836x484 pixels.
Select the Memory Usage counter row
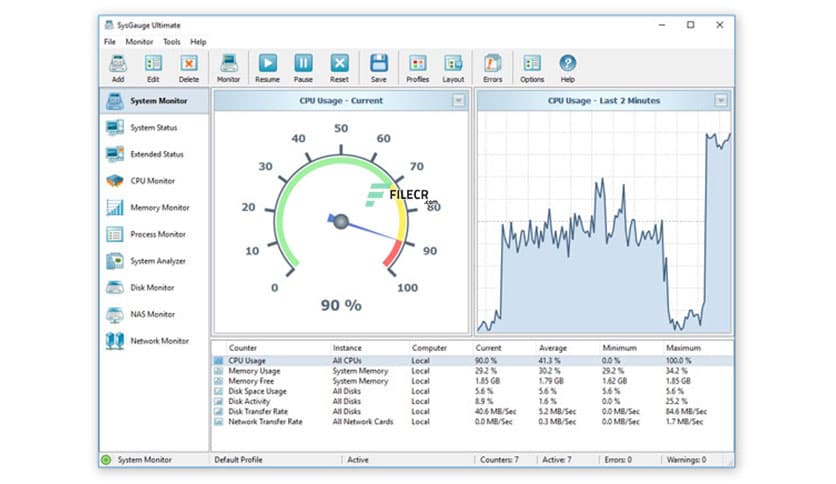pos(473,371)
